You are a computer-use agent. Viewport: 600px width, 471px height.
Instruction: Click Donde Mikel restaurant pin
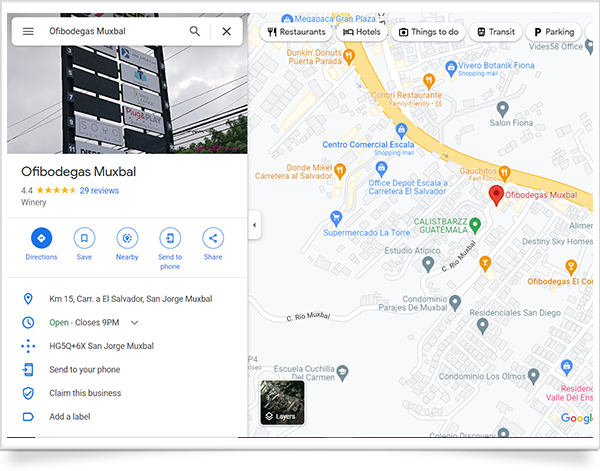click(340, 171)
